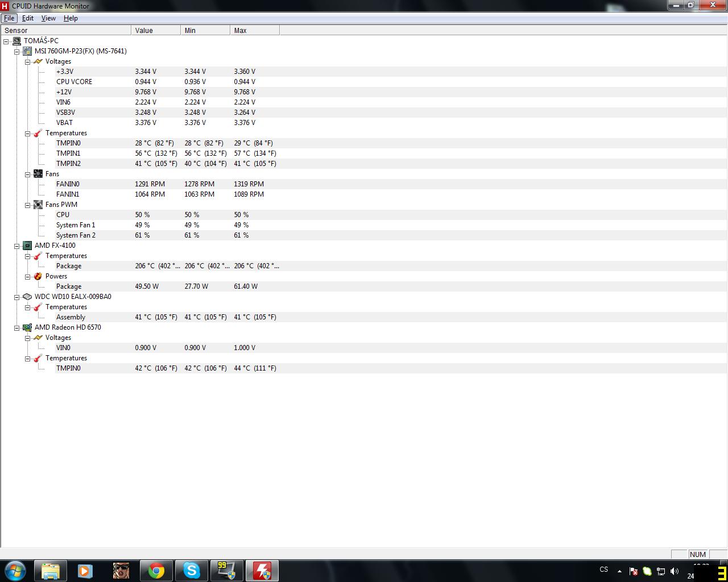Select the Assembly temperature row
This screenshot has height=582, width=728.
click(x=364, y=317)
